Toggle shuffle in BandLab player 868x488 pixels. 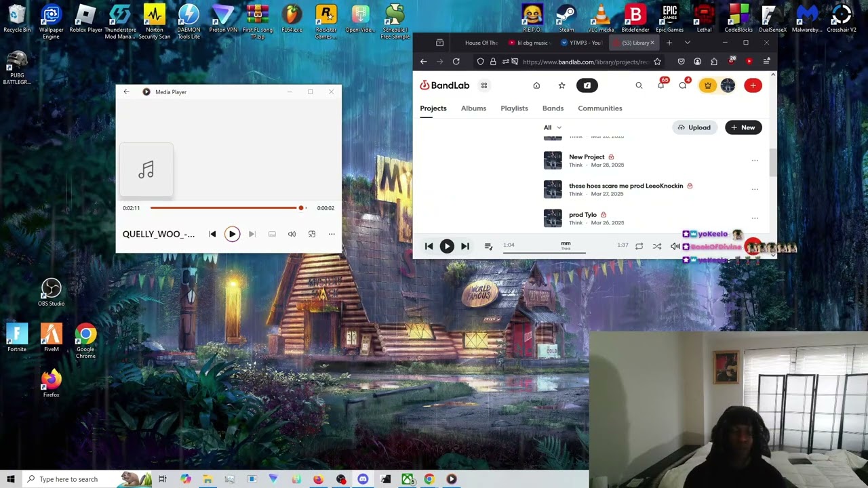click(657, 246)
